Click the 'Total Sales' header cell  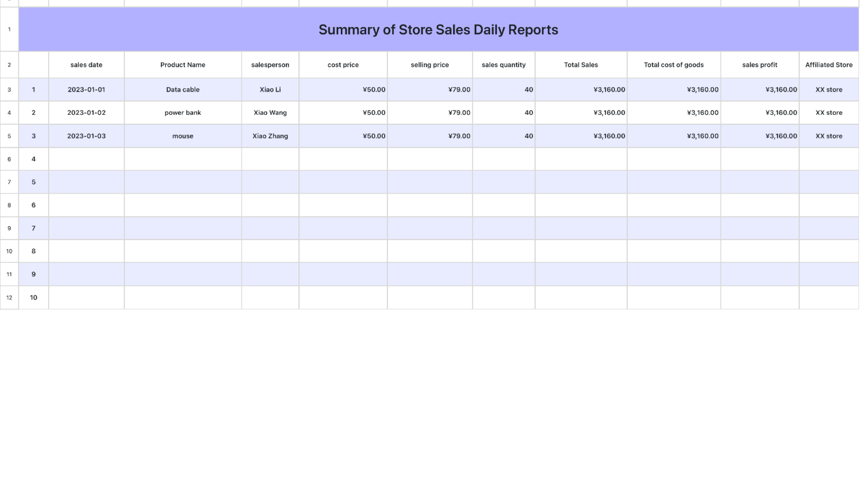click(x=581, y=65)
